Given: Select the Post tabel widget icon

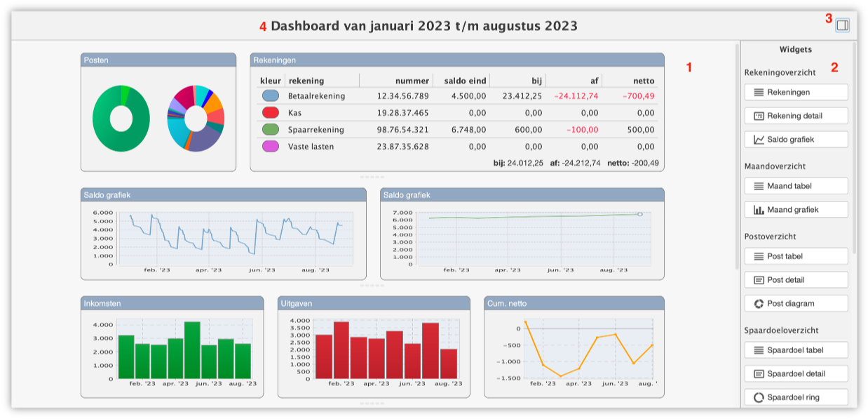Looking at the screenshot, I should tap(758, 256).
